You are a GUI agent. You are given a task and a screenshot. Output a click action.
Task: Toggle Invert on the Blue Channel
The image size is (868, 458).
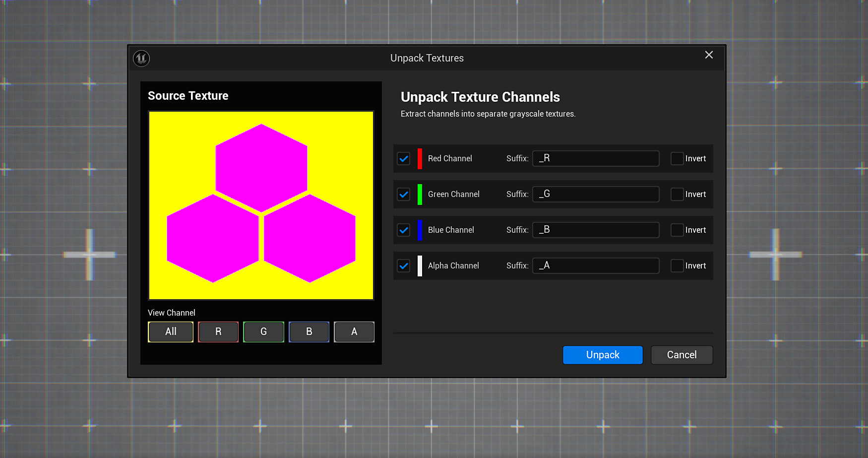click(x=677, y=230)
